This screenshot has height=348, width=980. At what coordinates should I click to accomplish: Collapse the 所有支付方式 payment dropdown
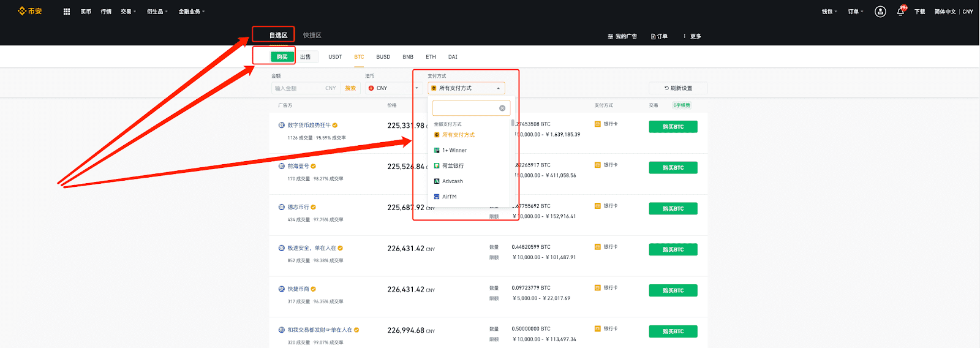pyautogui.click(x=466, y=88)
